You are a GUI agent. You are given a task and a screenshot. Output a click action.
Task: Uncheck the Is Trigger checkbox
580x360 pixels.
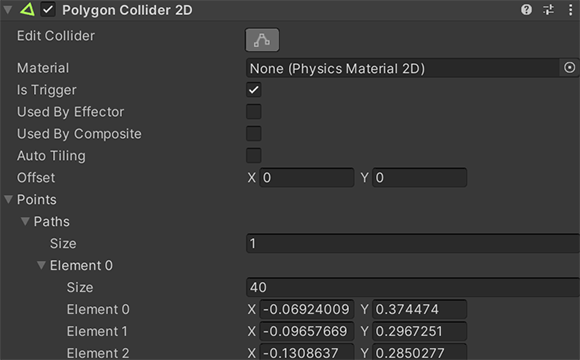pos(254,90)
